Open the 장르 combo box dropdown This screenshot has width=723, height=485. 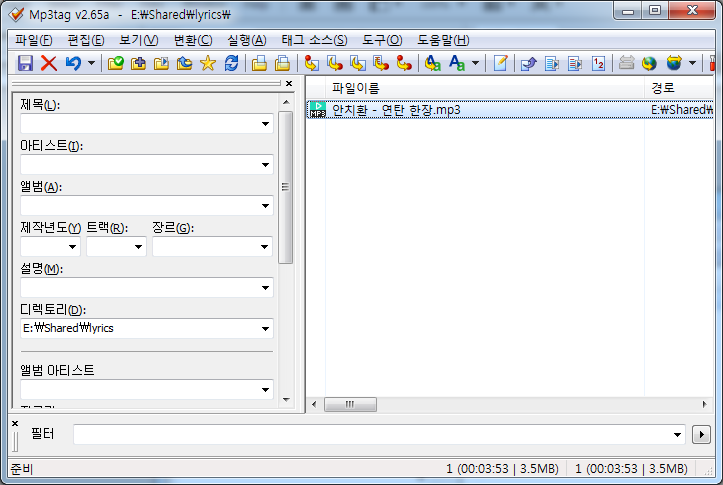click(265, 247)
